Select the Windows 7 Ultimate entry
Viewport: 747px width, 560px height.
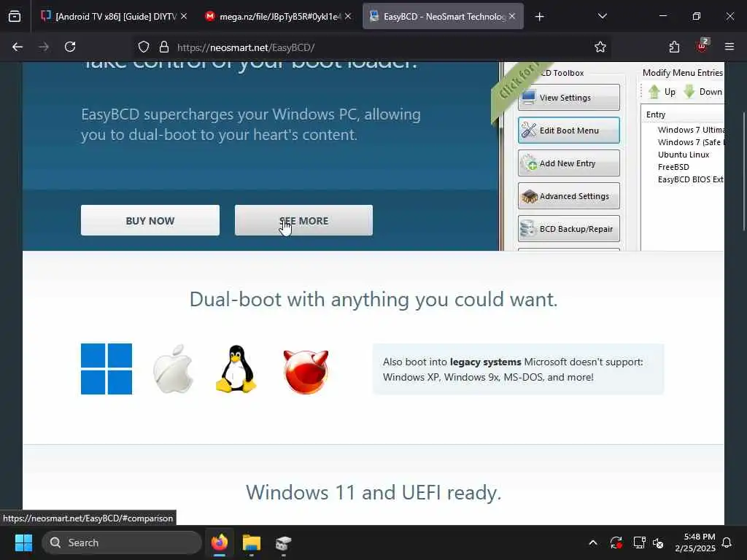[691, 130]
